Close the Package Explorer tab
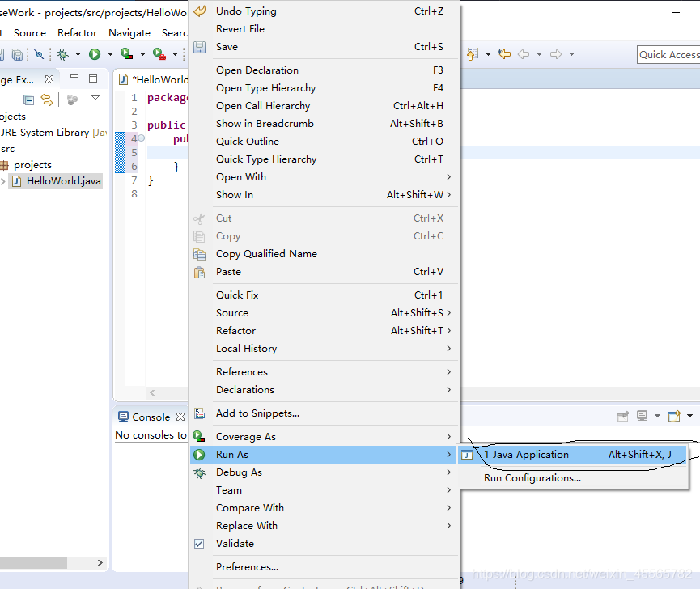Screen dimensions: 700x589 tap(49, 79)
